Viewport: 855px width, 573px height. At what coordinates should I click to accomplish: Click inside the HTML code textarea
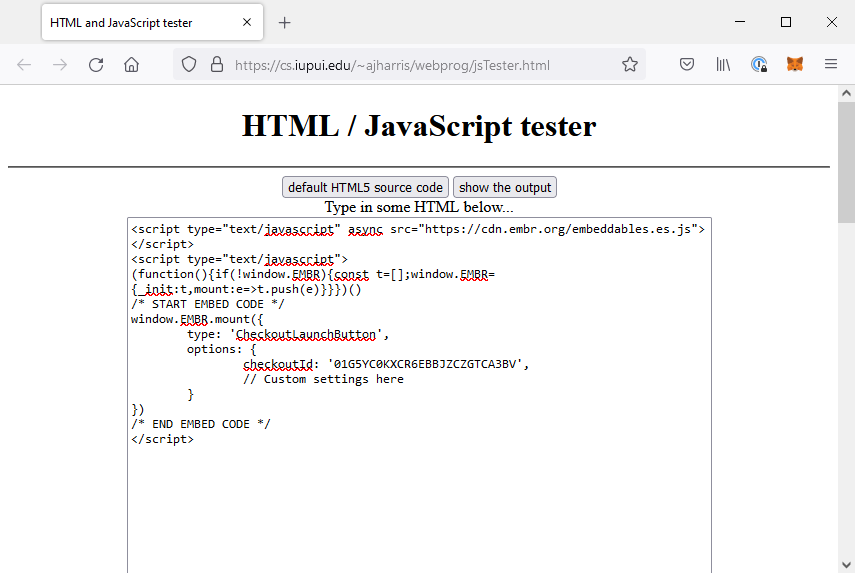(419, 395)
